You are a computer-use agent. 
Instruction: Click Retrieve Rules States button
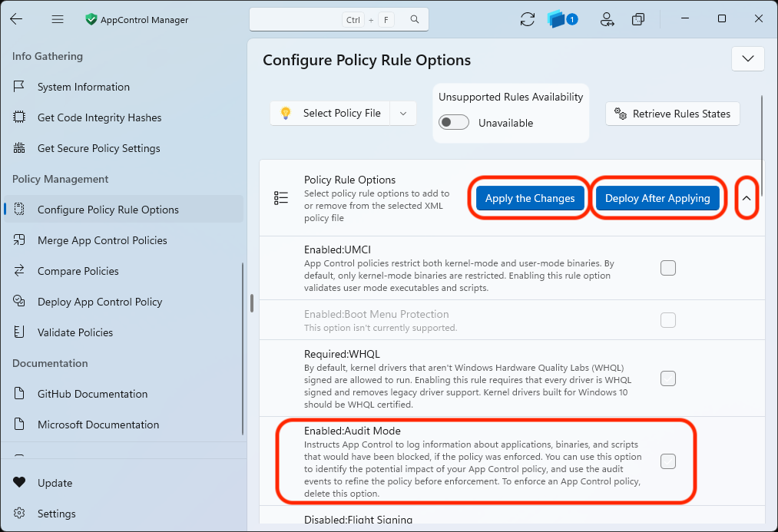672,114
